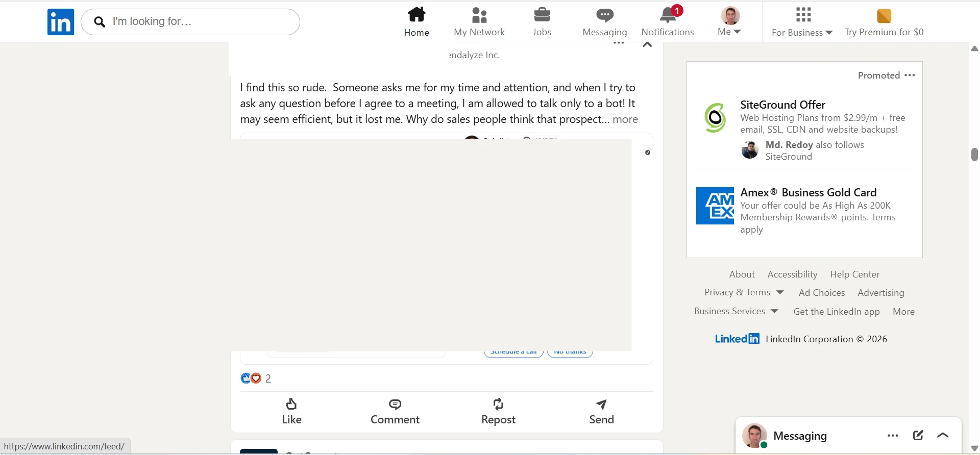The height and width of the screenshot is (455, 980).
Task: Open My Network icon
Action: [479, 15]
